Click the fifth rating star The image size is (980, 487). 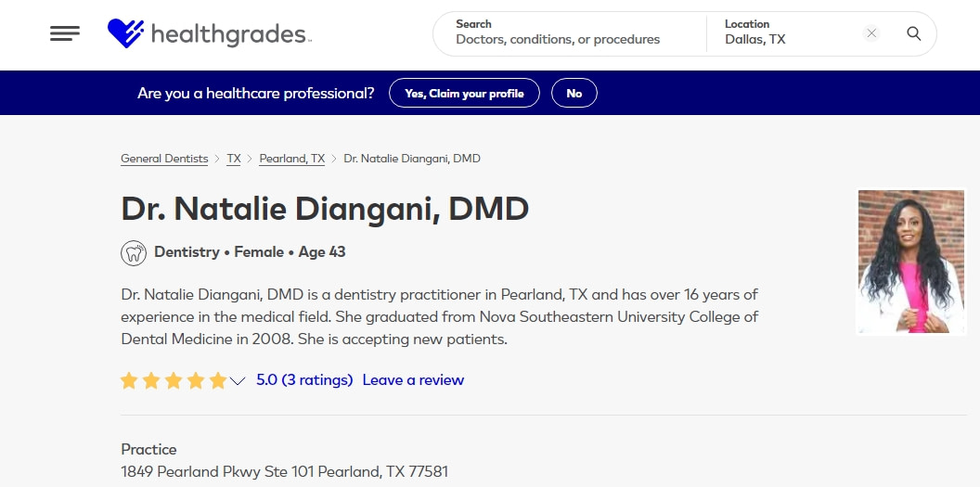218,380
